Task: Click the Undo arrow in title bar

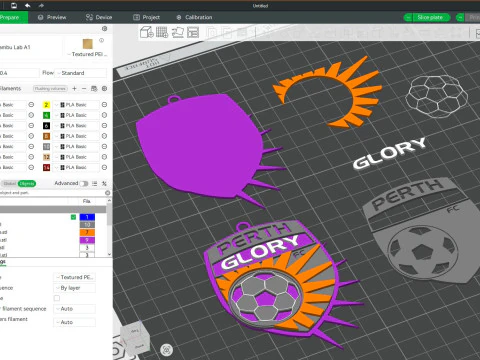Action: tap(28, 5)
